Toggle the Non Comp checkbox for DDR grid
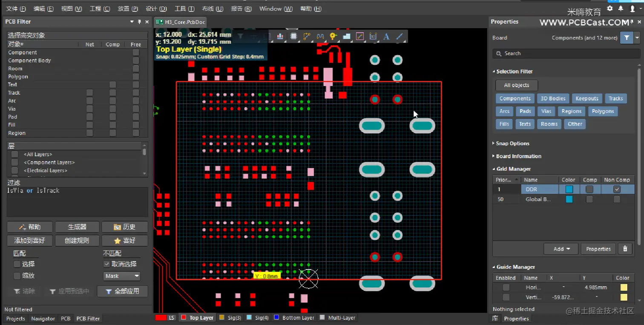644x325 pixels. [617, 189]
